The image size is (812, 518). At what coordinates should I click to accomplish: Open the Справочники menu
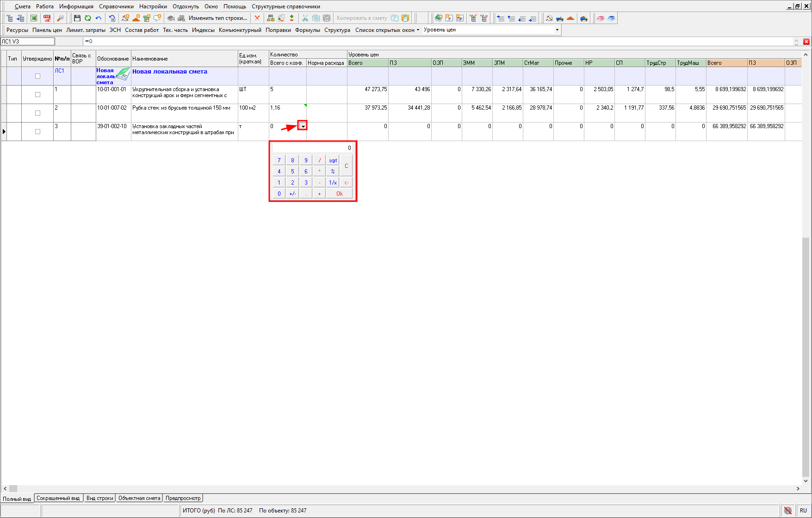pyautogui.click(x=116, y=6)
